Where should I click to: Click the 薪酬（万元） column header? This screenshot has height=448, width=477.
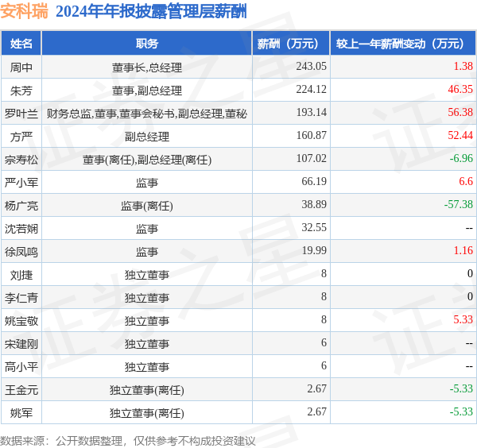(291, 44)
